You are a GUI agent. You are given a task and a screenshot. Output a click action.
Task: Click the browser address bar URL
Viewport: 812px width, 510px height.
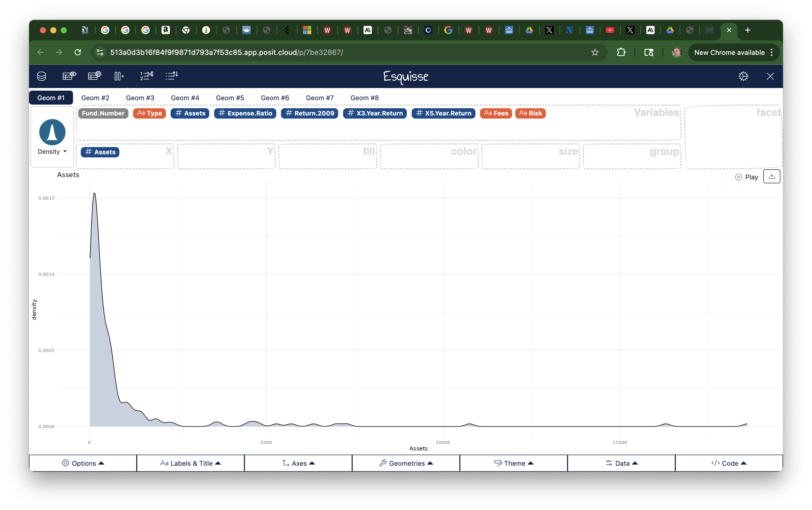(227, 53)
